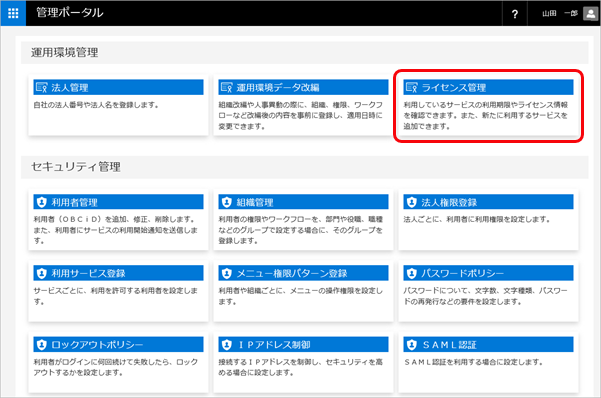The height and width of the screenshot is (398, 601).
Task: Open 利用者管理 menu title
Action: [74, 202]
